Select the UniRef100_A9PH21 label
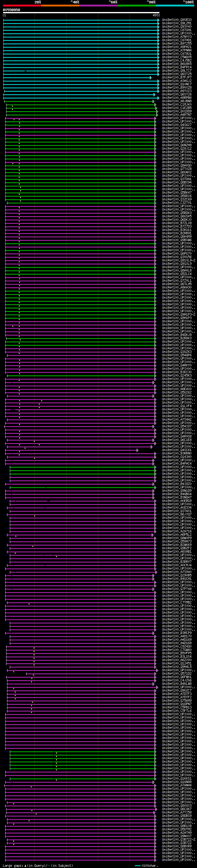Image resolution: width=197 pixels, height=868 pixels. point(177,47)
